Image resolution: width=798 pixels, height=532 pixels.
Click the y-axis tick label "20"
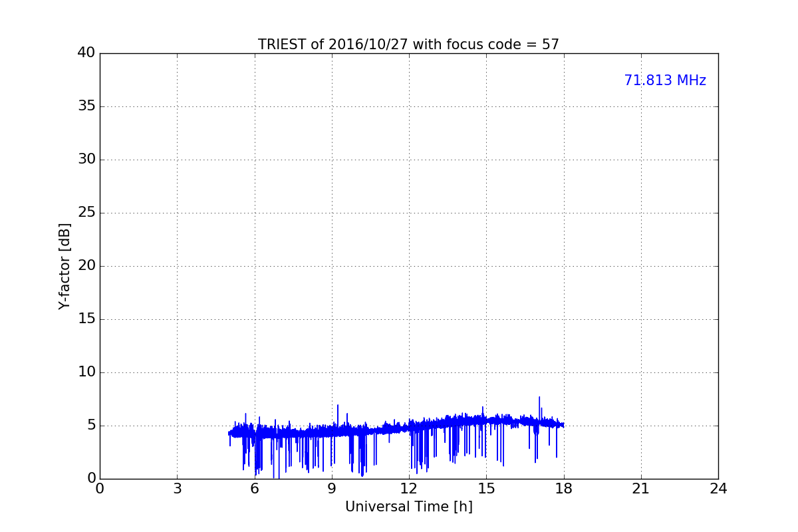86,265
